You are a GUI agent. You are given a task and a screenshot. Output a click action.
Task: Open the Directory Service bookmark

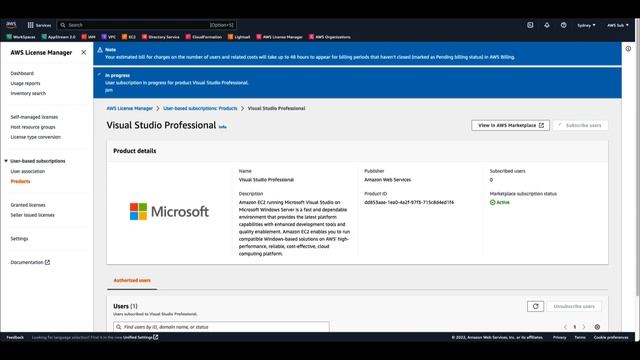160,37
